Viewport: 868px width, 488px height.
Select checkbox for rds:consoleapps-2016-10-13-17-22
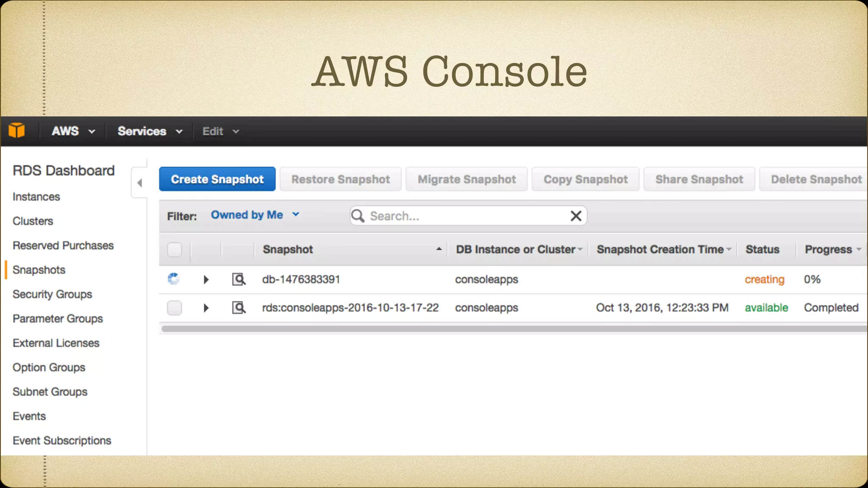[174, 308]
